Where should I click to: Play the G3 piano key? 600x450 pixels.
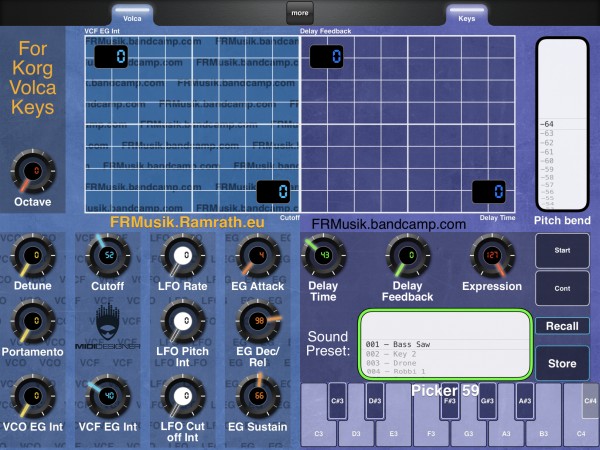point(468,433)
